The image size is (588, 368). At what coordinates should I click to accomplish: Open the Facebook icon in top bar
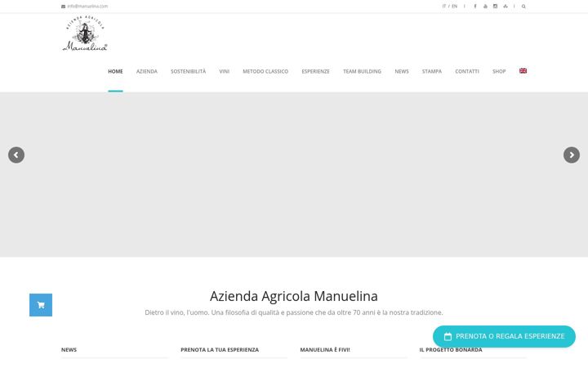475,7
